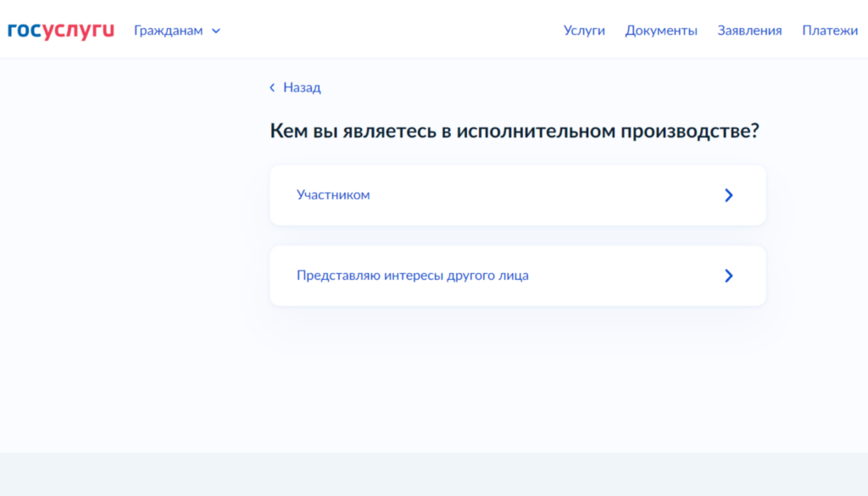Click blank header space between Гражданам and Услуги
This screenshot has width=868, height=496.
(x=390, y=31)
